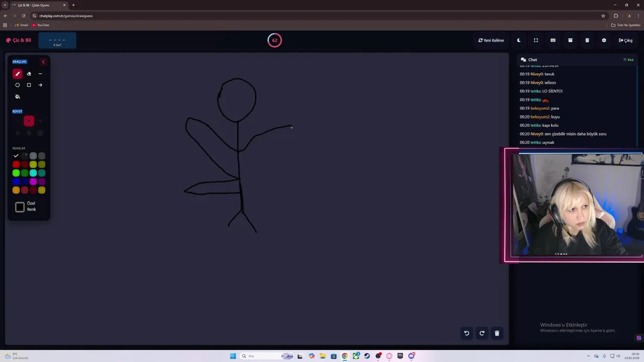Select the paint bucket fill tool
644x362 pixels.
tap(18, 97)
